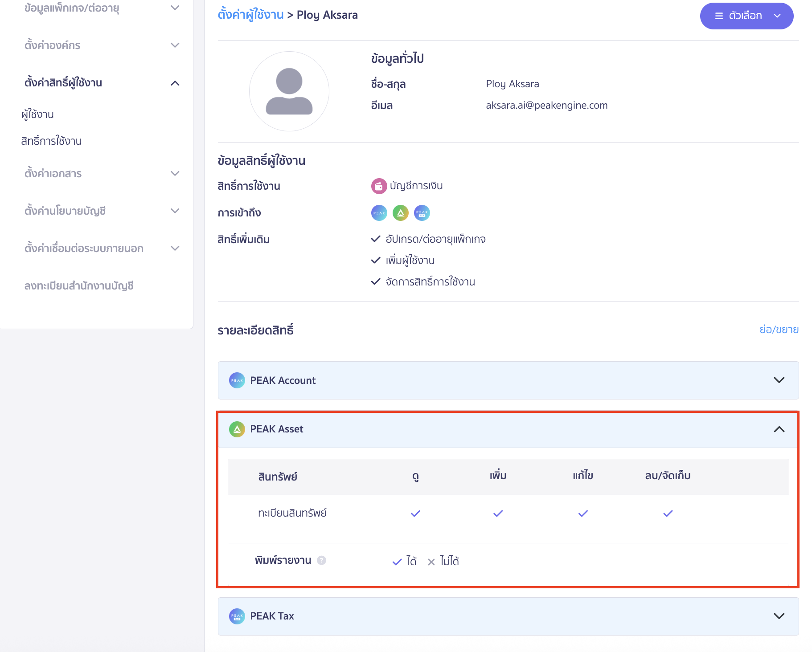The height and width of the screenshot is (652, 812).
Task: Expand the PEAK Account section
Action: pyautogui.click(x=779, y=380)
